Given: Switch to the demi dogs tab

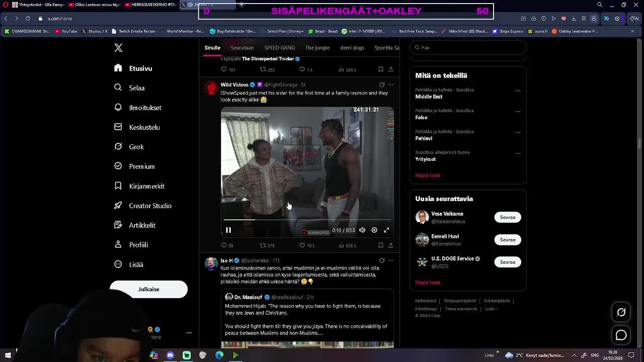Looking at the screenshot, I should [x=352, y=48].
